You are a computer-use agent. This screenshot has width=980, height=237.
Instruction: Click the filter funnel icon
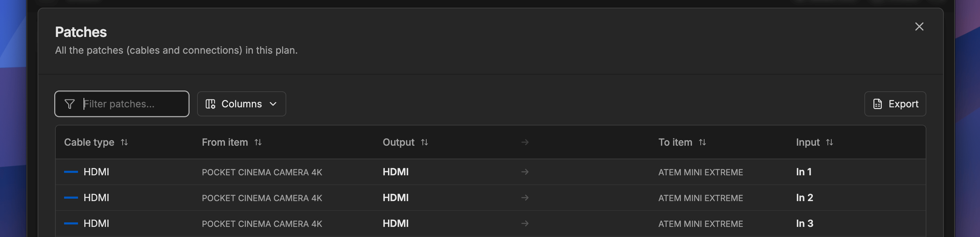tap(70, 104)
